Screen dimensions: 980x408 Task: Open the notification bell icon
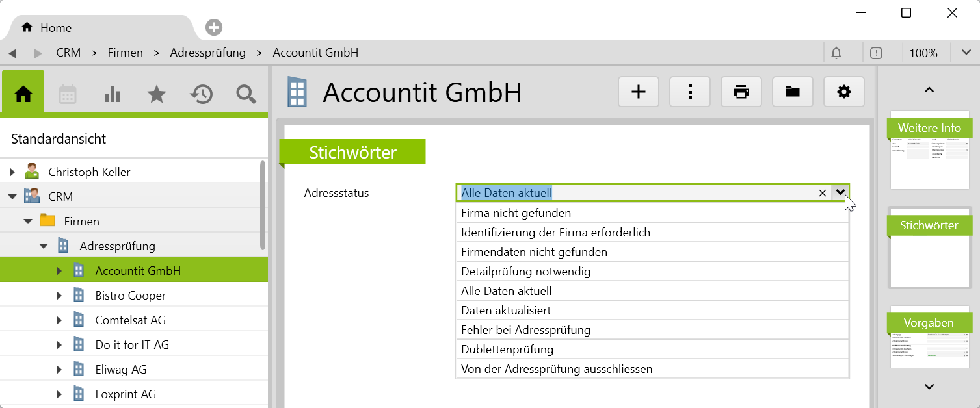pyautogui.click(x=836, y=53)
